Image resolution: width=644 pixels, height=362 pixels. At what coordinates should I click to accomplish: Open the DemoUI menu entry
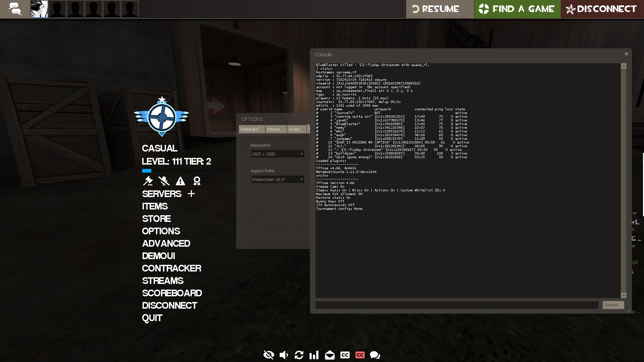click(158, 256)
